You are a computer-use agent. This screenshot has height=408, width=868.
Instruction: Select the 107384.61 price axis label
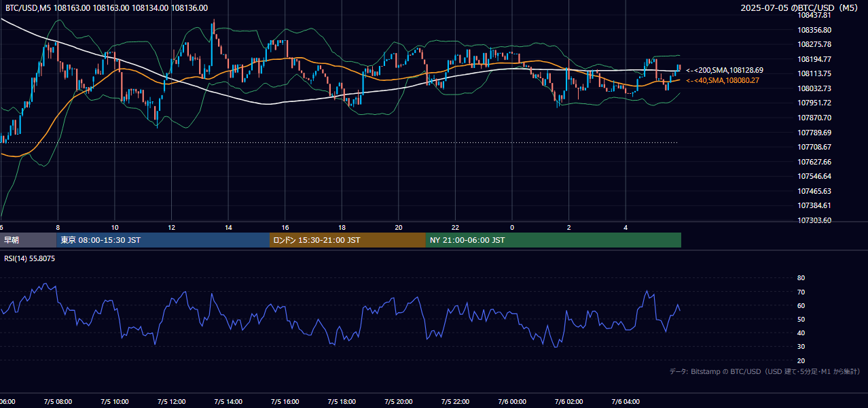814,205
